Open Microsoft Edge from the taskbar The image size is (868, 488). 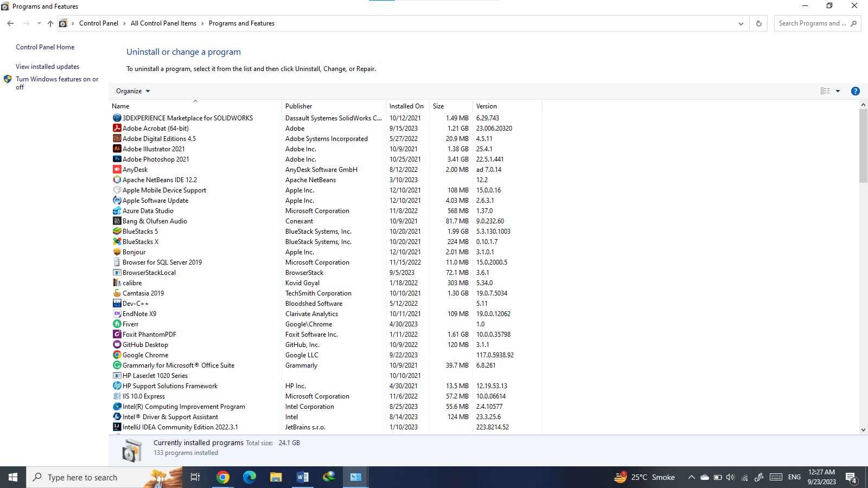(x=250, y=477)
